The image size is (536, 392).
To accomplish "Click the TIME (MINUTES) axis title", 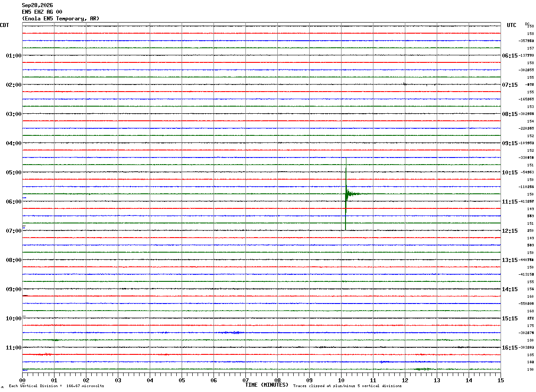I will [267, 385].
